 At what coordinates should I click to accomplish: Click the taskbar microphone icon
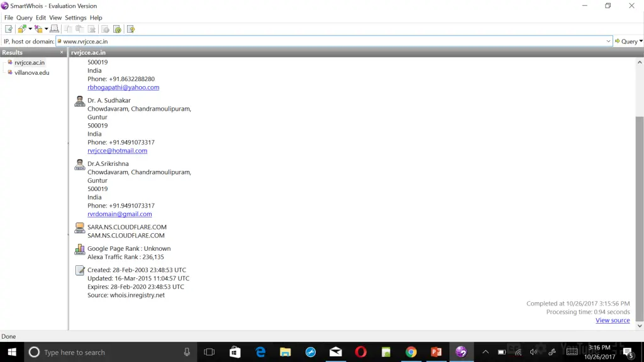tap(187, 352)
